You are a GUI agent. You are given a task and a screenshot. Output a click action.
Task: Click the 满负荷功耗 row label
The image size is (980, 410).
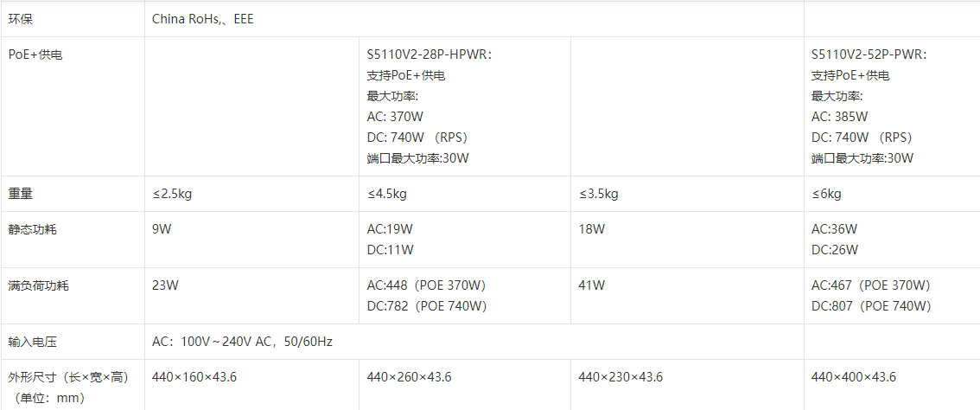pos(39,285)
